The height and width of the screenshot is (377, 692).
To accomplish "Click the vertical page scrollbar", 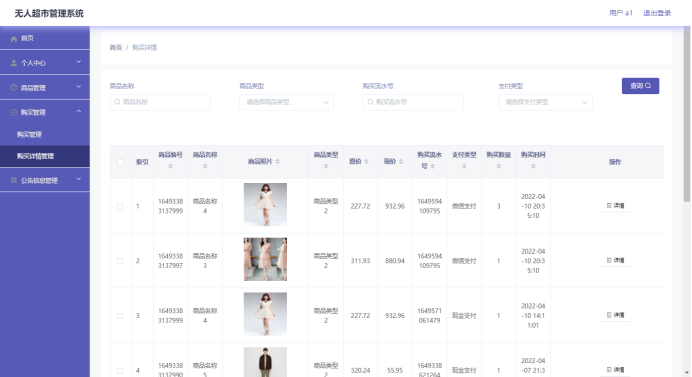I will click(687, 114).
